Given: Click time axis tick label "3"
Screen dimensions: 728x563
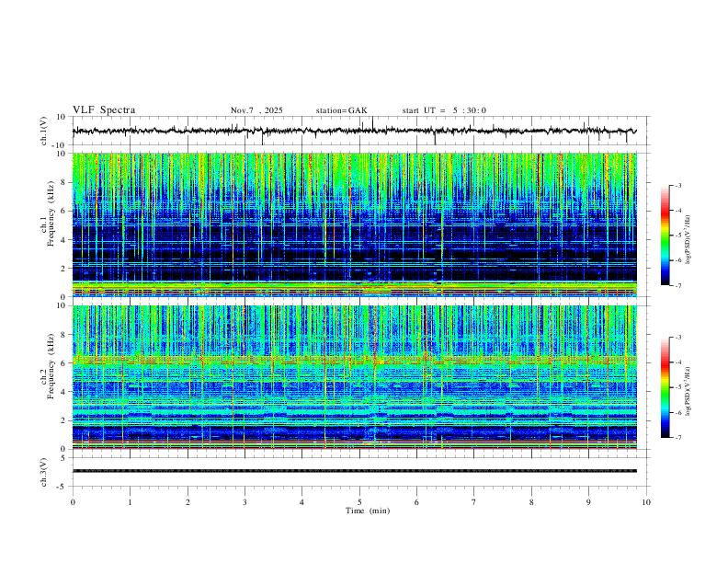Looking at the screenshot, I should tap(245, 502).
